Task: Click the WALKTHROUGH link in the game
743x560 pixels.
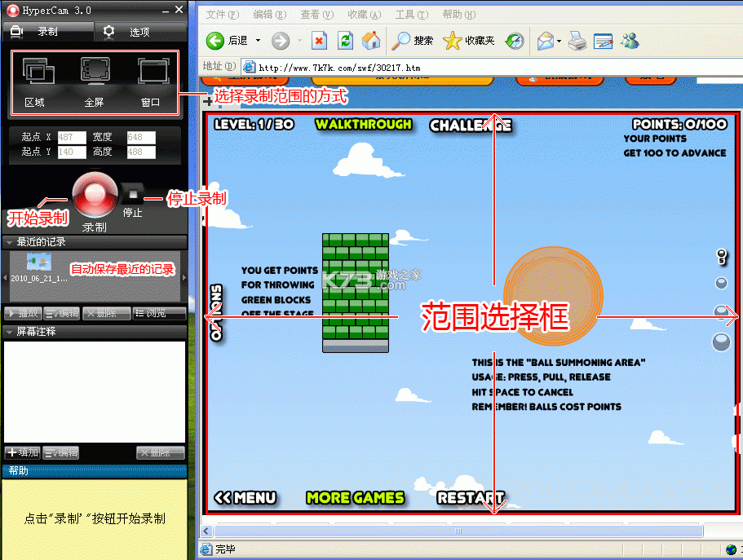Action: tap(364, 124)
